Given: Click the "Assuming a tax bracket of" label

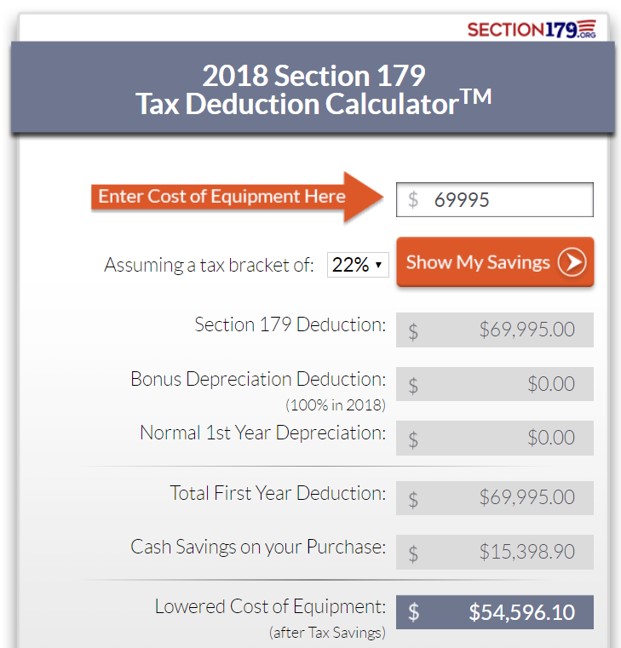Looking at the screenshot, I should (x=210, y=266).
